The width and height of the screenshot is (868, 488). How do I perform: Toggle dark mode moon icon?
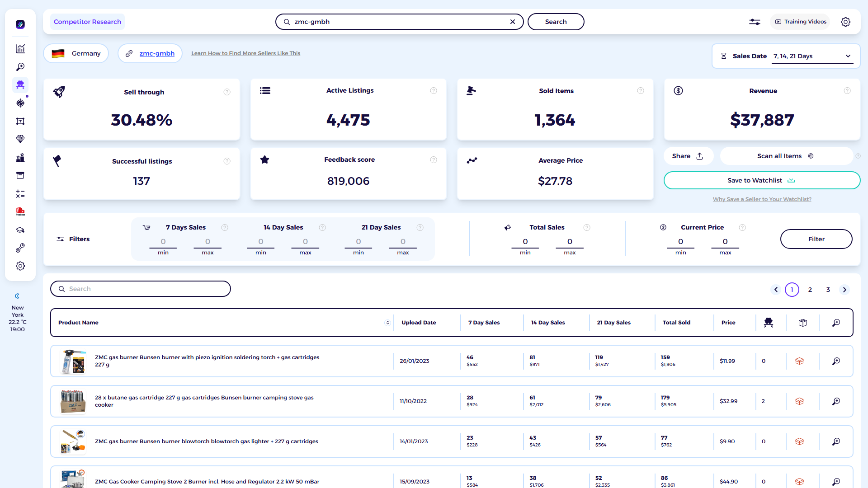(17, 296)
